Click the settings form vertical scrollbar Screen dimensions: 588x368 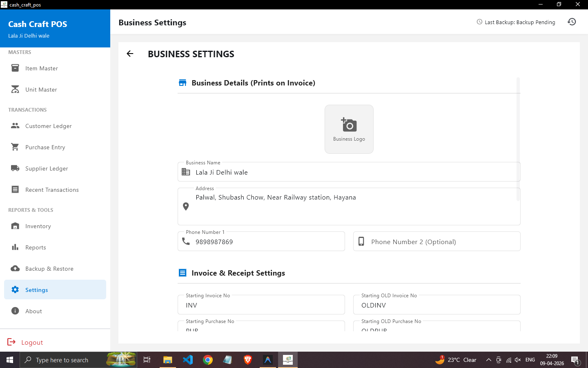pos(518,139)
